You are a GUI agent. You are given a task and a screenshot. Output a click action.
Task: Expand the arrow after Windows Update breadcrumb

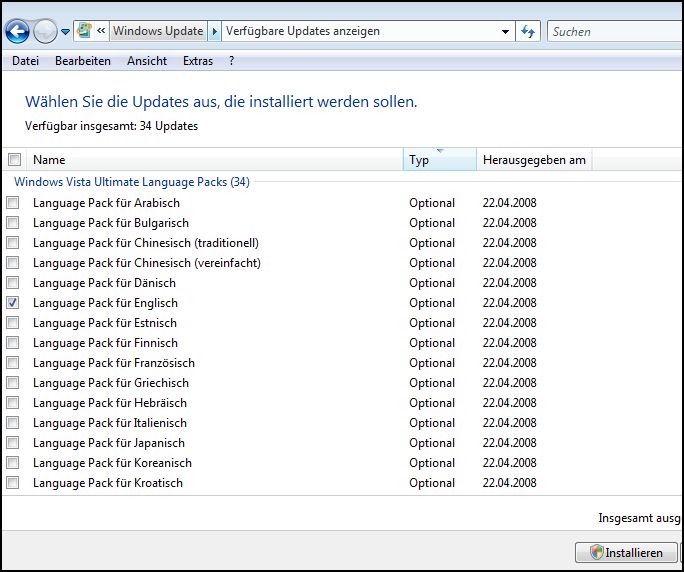214,31
